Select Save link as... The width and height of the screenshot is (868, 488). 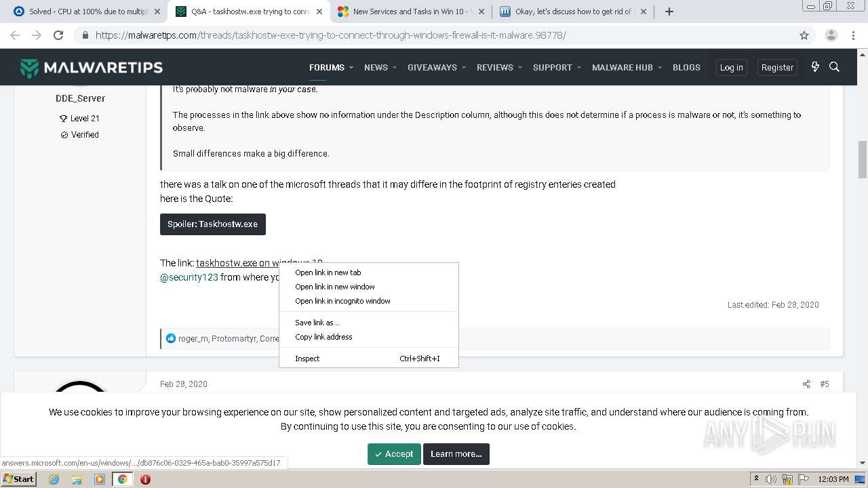click(x=369, y=323)
